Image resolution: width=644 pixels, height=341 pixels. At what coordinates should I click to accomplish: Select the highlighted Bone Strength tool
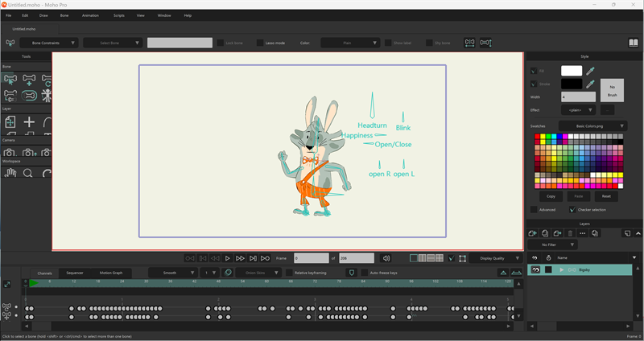pyautogui.click(x=29, y=96)
